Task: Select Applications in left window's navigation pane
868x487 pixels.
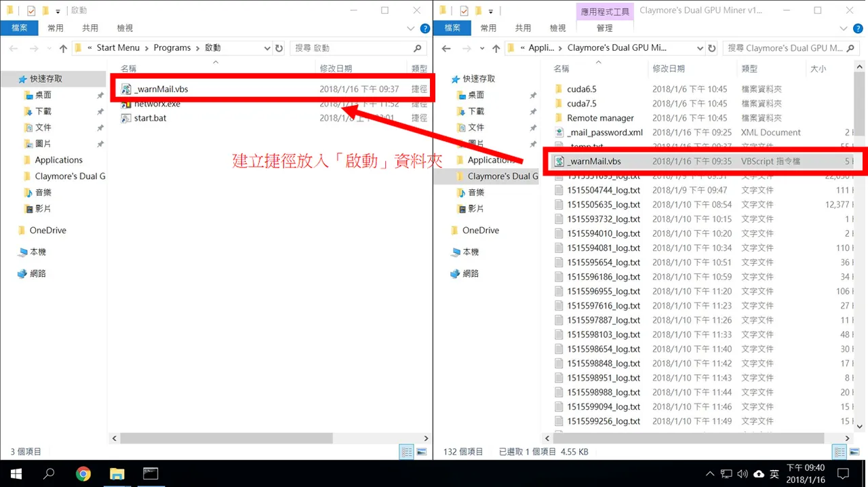Action: [x=58, y=160]
